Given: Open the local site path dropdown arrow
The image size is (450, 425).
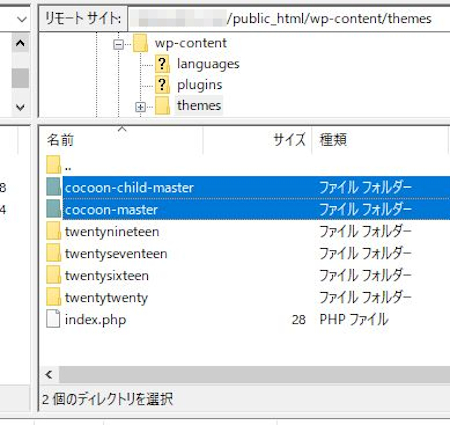Looking at the screenshot, I should [22, 19].
